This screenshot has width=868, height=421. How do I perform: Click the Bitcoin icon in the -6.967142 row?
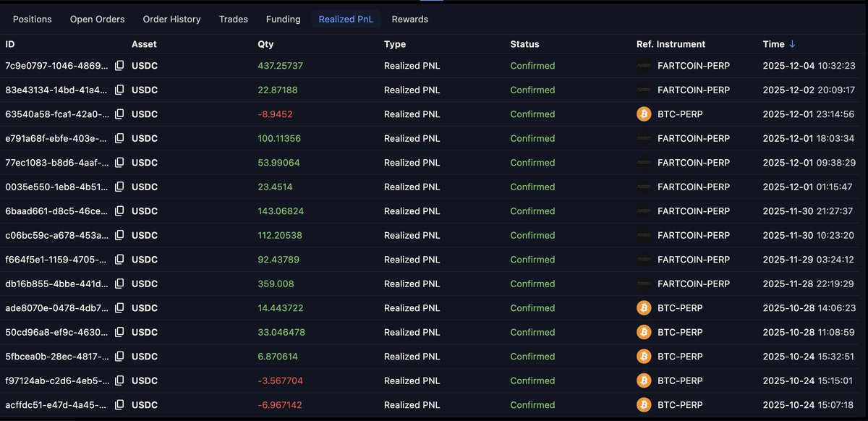(644, 405)
